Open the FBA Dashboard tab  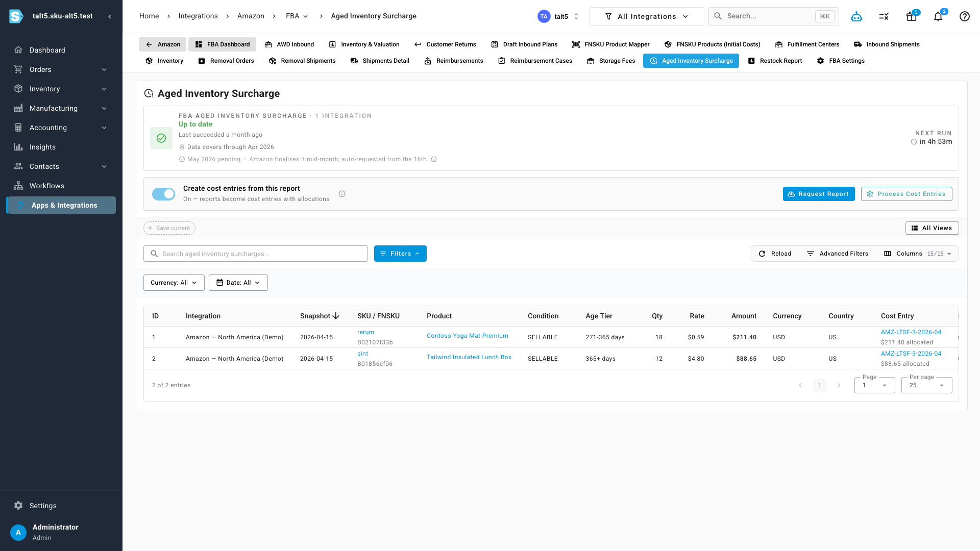(x=223, y=44)
